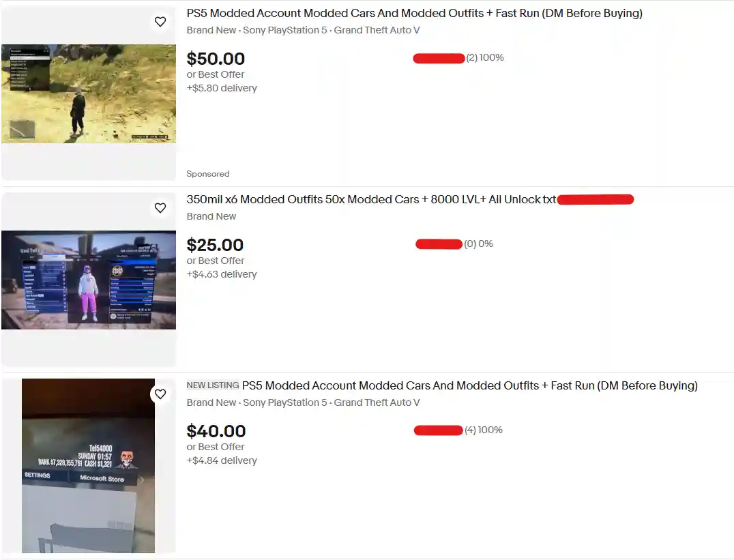Click 'or Best Offer' under the $25.00 price
The width and height of the screenshot is (734, 560).
click(x=216, y=261)
